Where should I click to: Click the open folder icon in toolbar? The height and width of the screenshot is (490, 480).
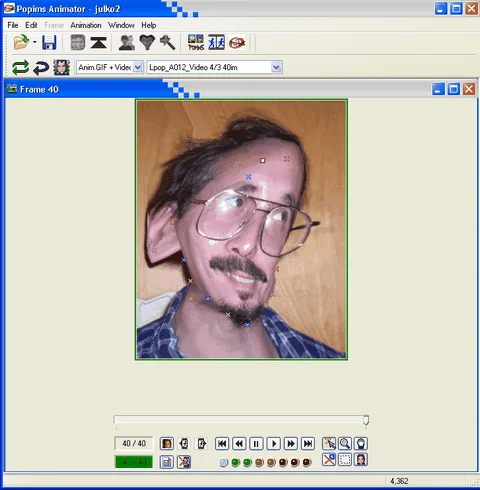click(x=21, y=42)
